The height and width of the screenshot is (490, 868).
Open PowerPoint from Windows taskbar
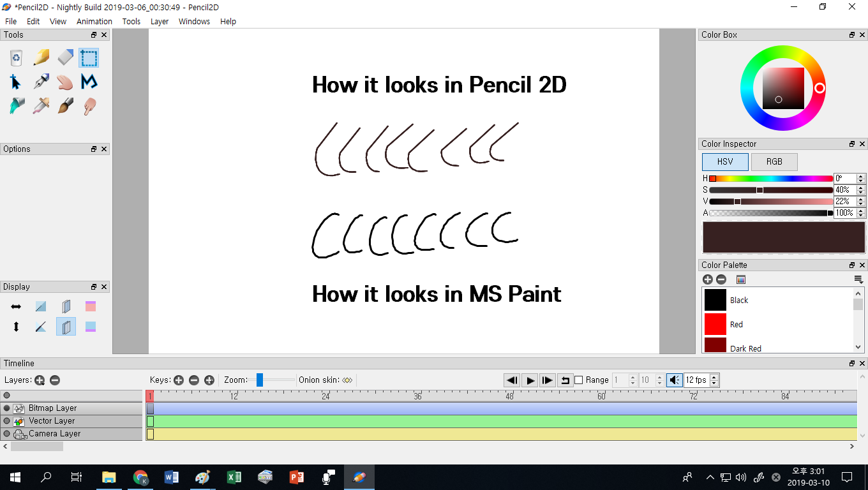tap(297, 477)
